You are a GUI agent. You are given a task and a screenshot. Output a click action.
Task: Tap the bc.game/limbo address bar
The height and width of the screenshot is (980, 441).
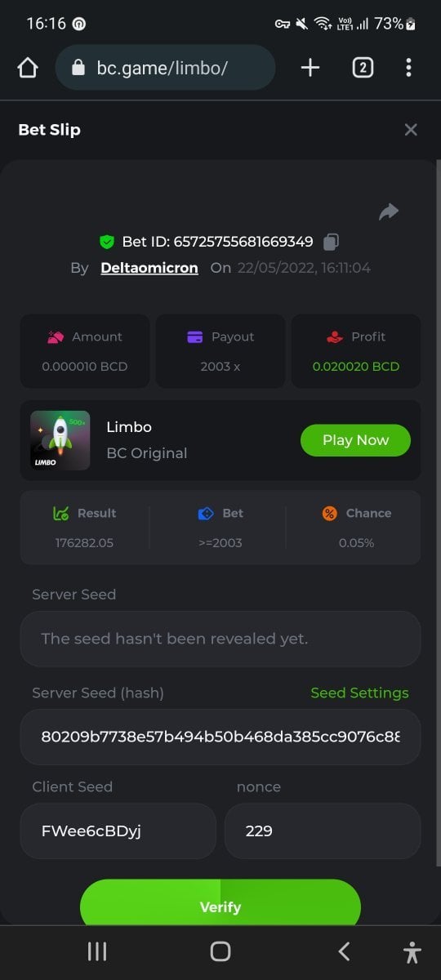pyautogui.click(x=165, y=68)
